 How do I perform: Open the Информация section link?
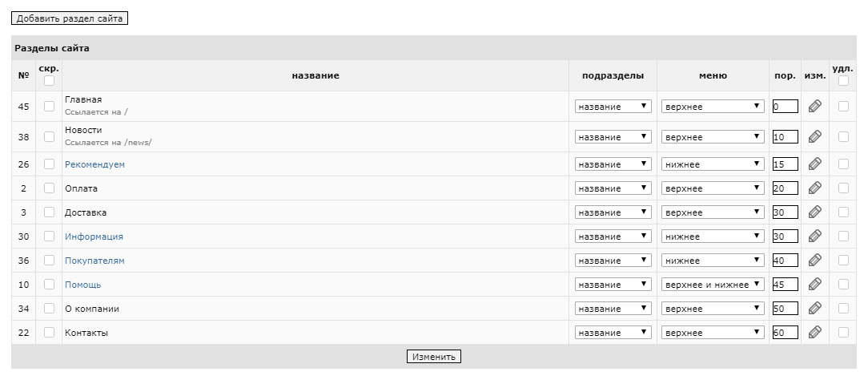click(94, 236)
